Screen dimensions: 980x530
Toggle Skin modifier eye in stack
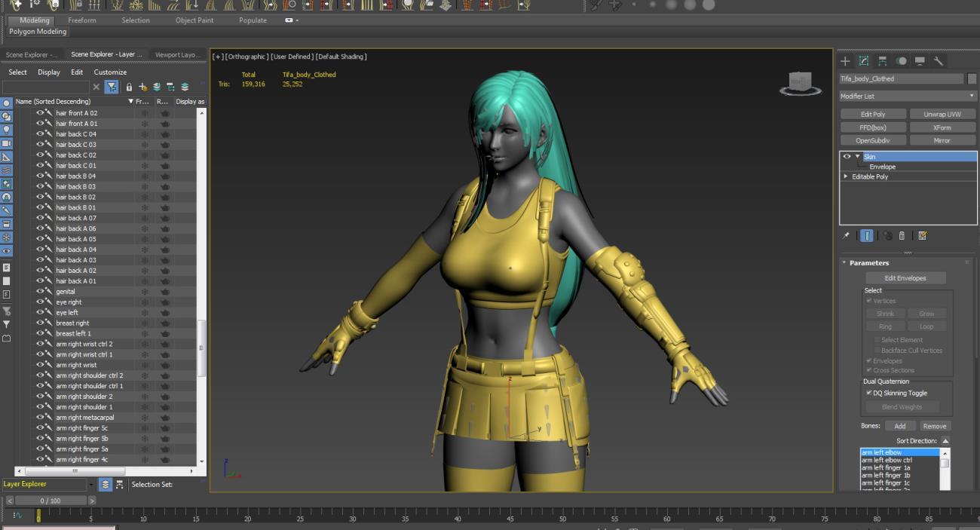tap(847, 157)
